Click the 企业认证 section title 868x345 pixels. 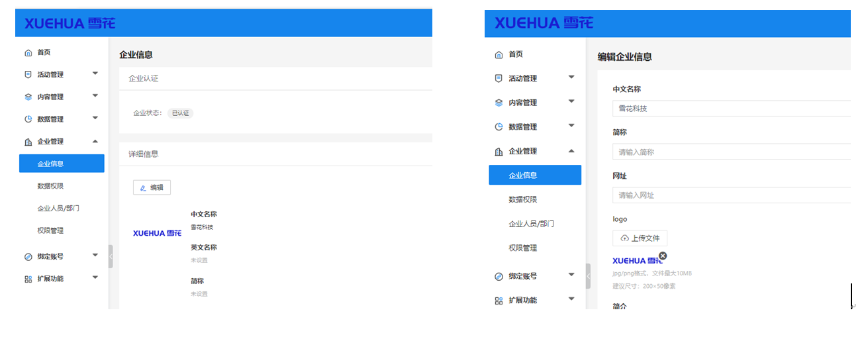(x=144, y=79)
